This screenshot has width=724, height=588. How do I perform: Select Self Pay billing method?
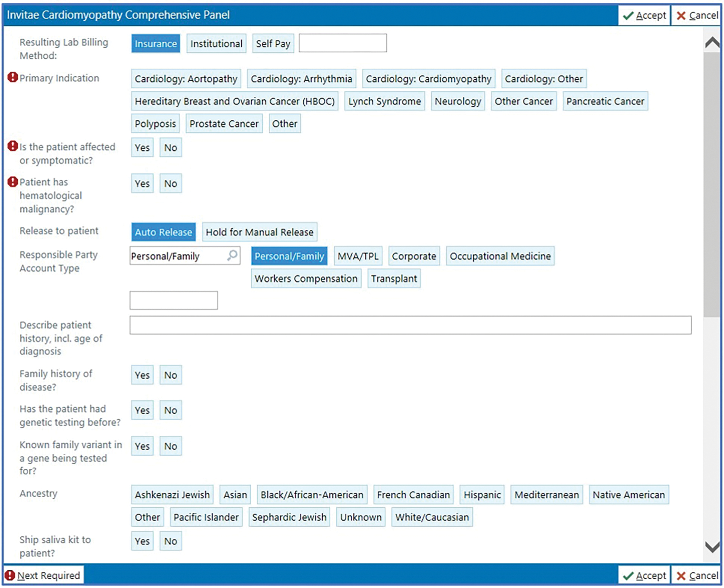tap(273, 44)
